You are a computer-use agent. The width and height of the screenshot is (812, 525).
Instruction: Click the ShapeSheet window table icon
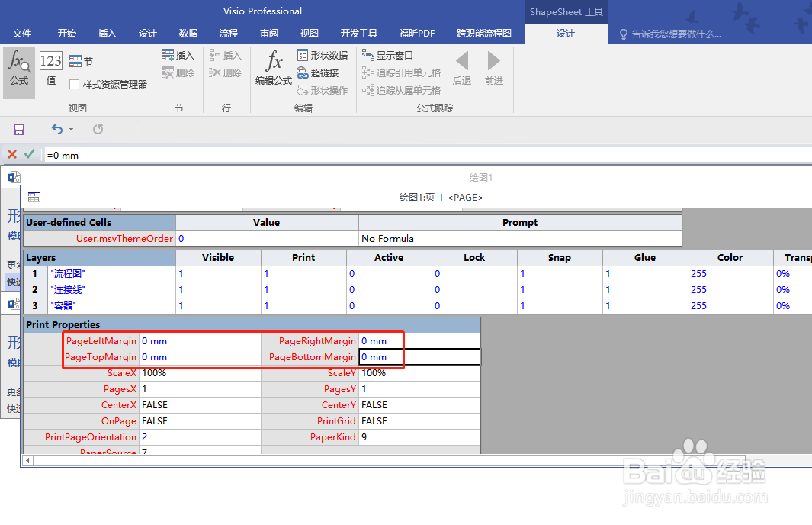pyautogui.click(x=34, y=196)
